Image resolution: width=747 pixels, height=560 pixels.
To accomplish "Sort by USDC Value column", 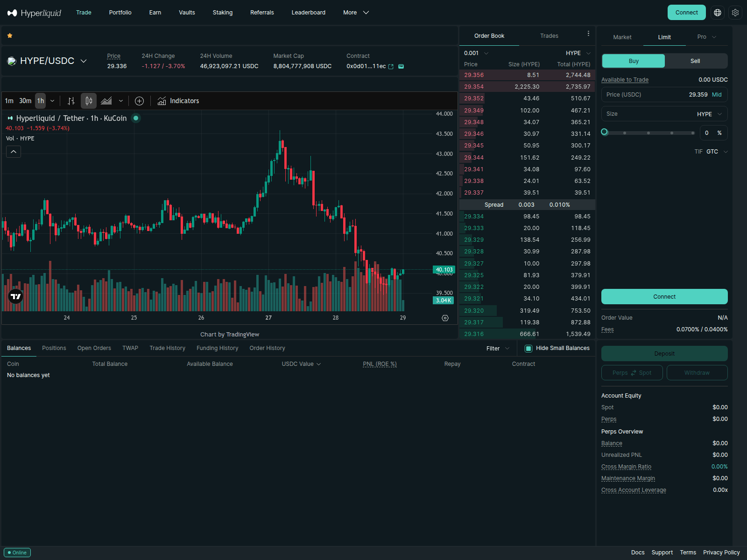I will (x=301, y=364).
